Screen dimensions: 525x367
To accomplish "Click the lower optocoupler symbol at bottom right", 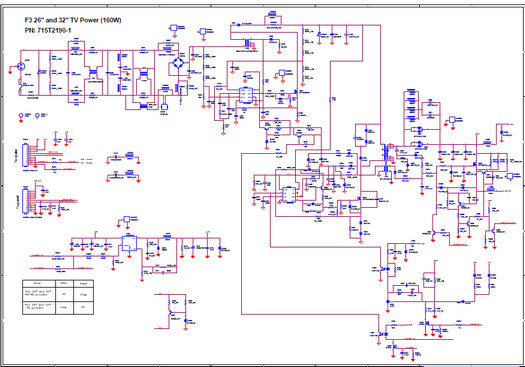I will (383, 334).
